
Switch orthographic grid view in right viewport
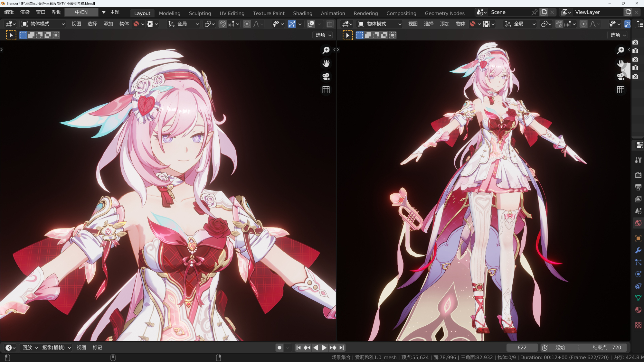(x=620, y=90)
